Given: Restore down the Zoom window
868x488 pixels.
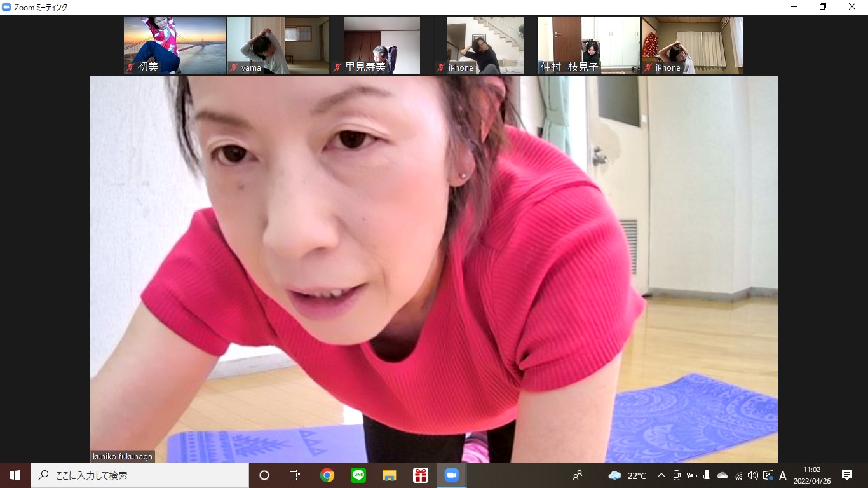Looking at the screenshot, I should coord(823,7).
